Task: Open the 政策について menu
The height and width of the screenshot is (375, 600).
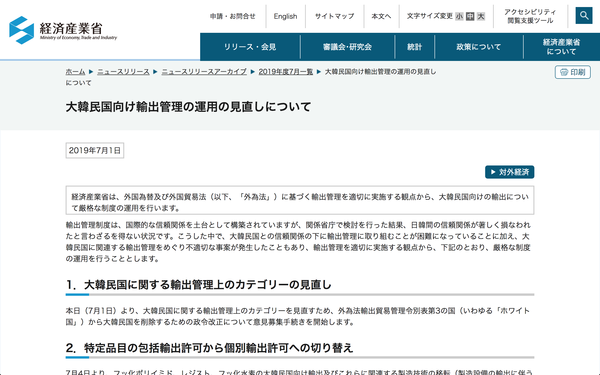Action: 479,47
